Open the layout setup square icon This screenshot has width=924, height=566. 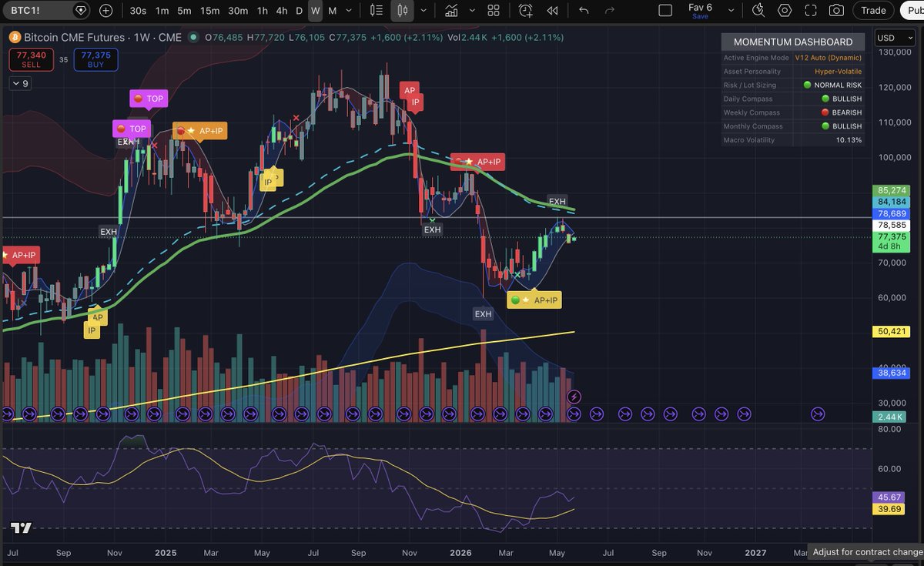(x=666, y=11)
